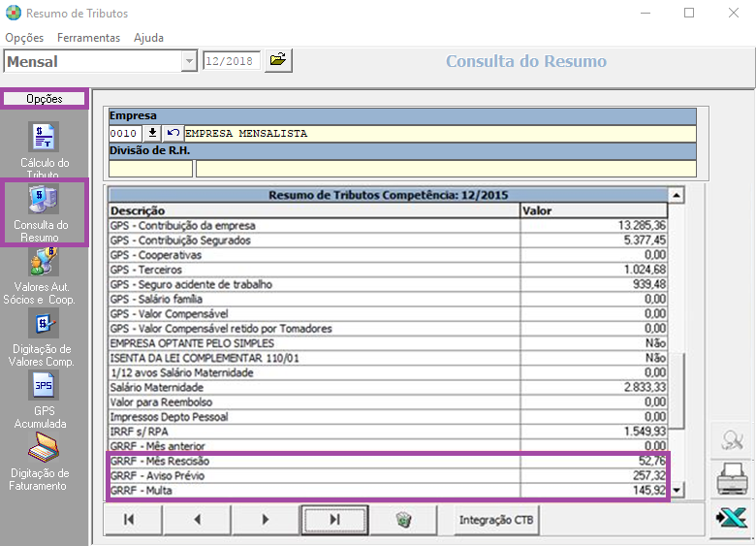Click the company code field 0010
The width and height of the screenshot is (756, 546).
pyautogui.click(x=125, y=133)
